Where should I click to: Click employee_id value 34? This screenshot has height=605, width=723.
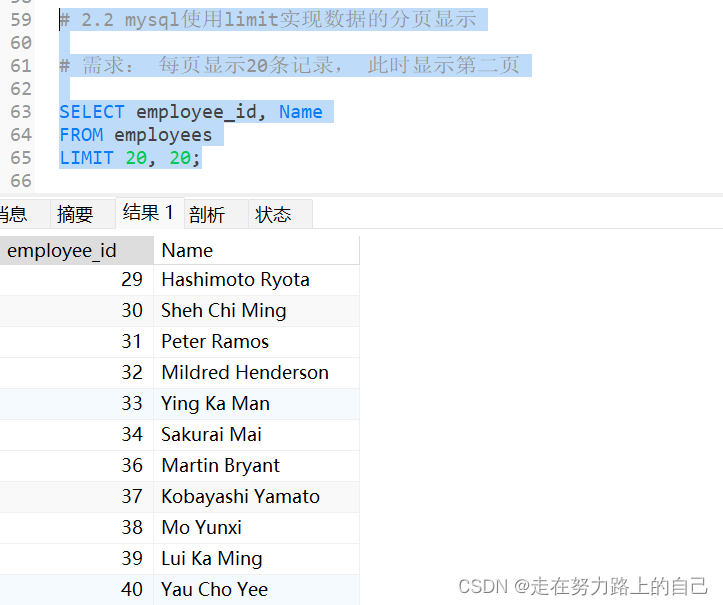(x=77, y=434)
